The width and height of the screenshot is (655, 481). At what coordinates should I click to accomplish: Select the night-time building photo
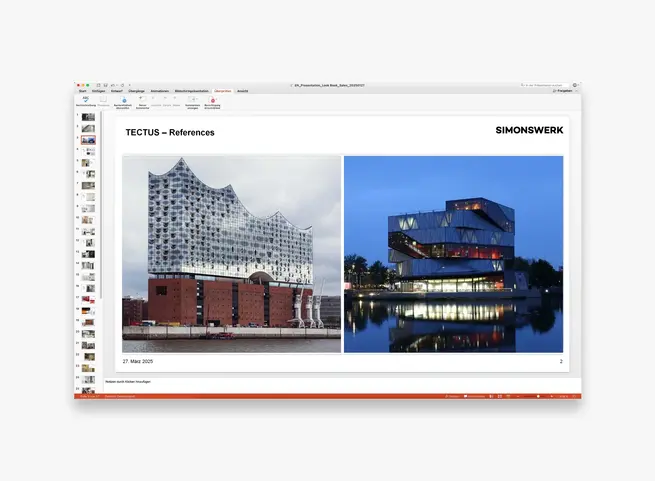pyautogui.click(x=453, y=254)
